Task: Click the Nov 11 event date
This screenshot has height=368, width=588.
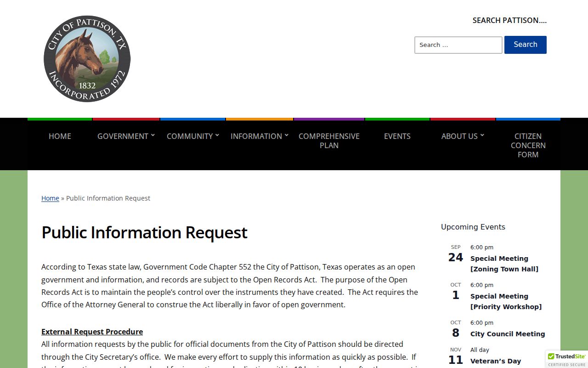Action: tap(456, 356)
